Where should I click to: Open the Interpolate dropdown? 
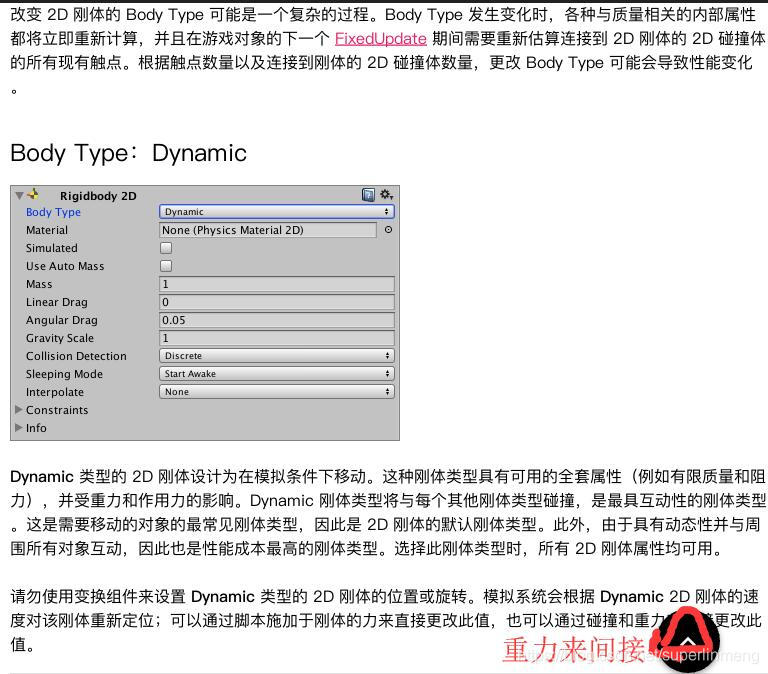277,392
